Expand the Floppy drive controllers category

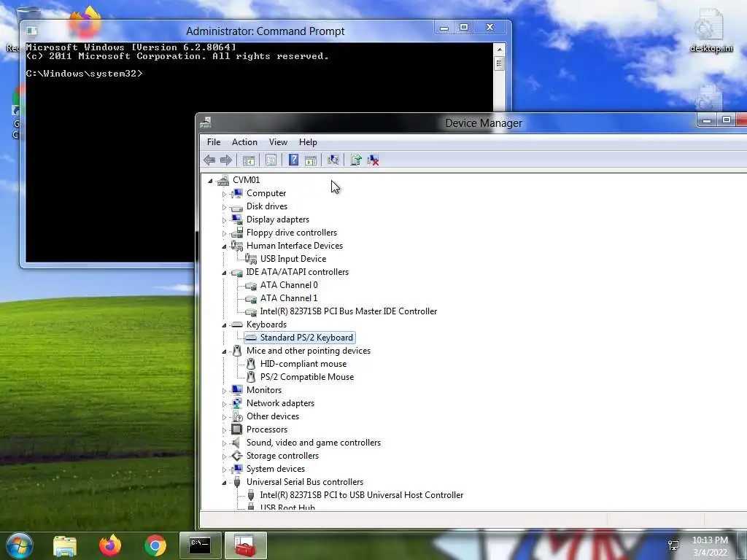click(224, 233)
